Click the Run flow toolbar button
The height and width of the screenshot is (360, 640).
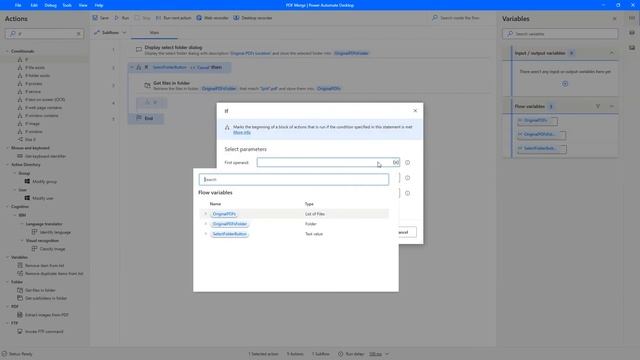122,18
